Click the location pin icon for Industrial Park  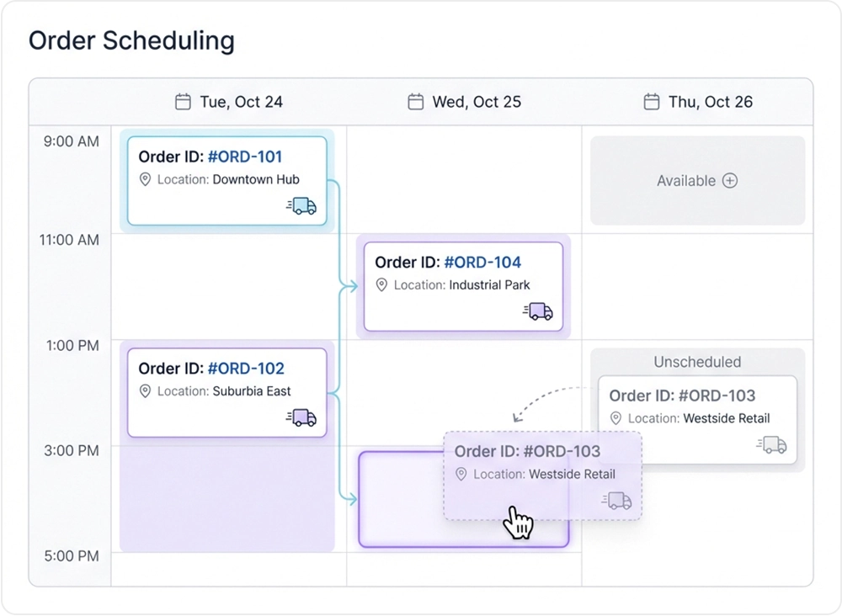pos(381,285)
